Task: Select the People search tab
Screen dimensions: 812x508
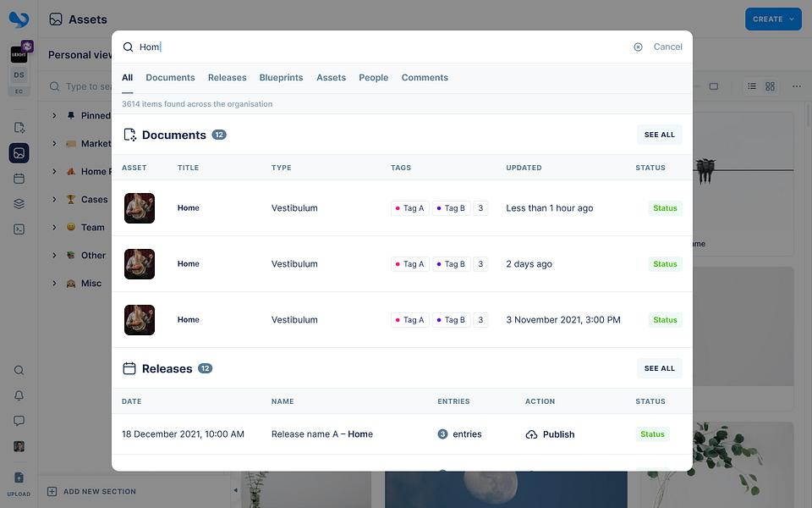Action: click(x=373, y=78)
